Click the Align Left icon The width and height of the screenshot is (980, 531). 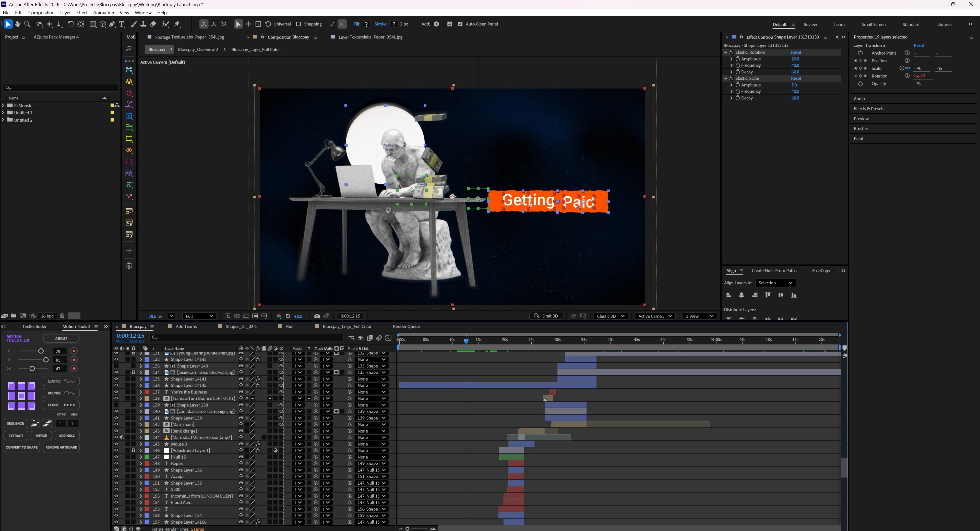[728, 295]
